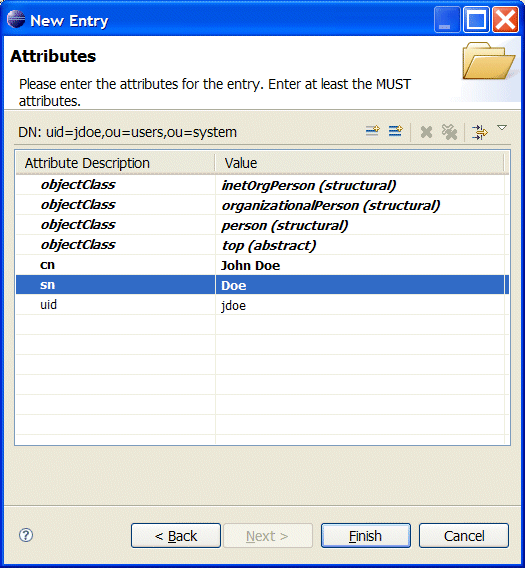Image resolution: width=525 pixels, height=568 pixels.
Task: Click the uid attribute name
Action: [48, 305]
